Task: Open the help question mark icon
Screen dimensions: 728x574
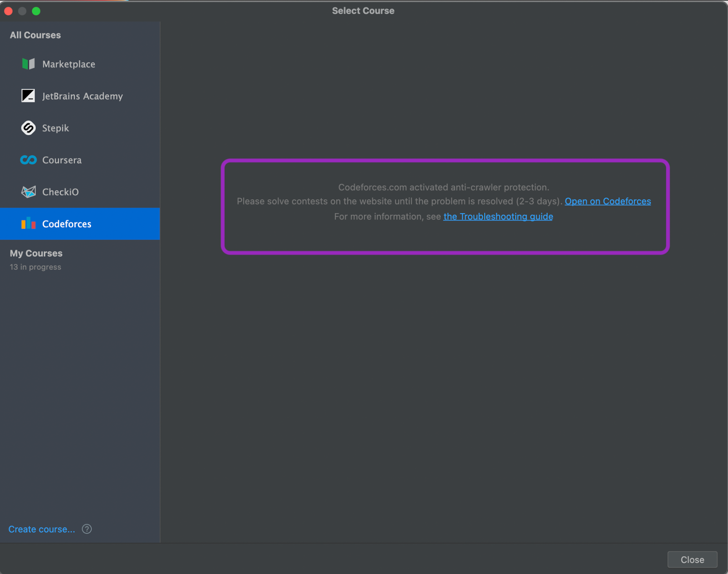Action: click(87, 529)
